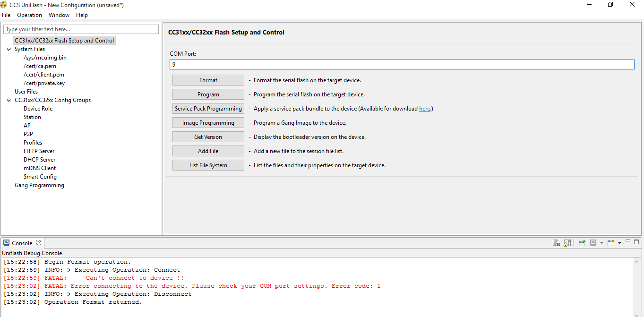Collapse the CC31xx/CC32xx Config Groups node

9,100
